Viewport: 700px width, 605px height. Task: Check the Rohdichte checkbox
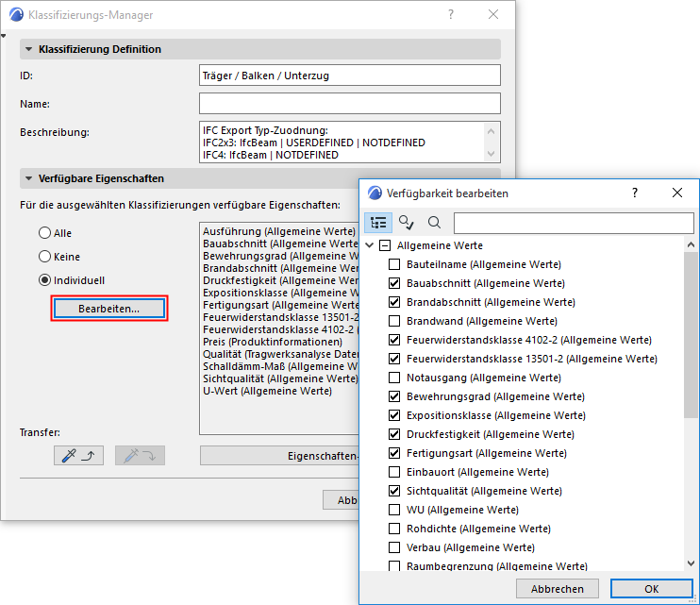394,529
